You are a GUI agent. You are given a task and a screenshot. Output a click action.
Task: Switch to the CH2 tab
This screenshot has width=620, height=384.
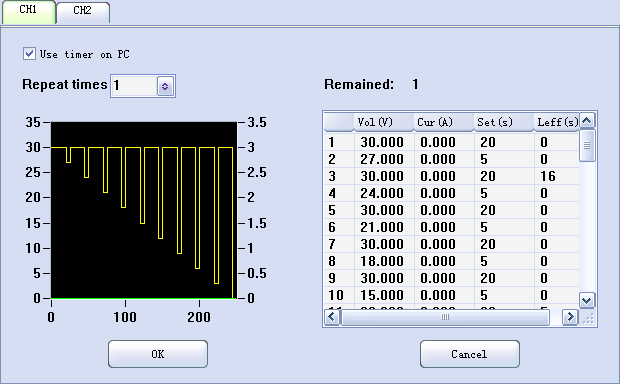[83, 12]
